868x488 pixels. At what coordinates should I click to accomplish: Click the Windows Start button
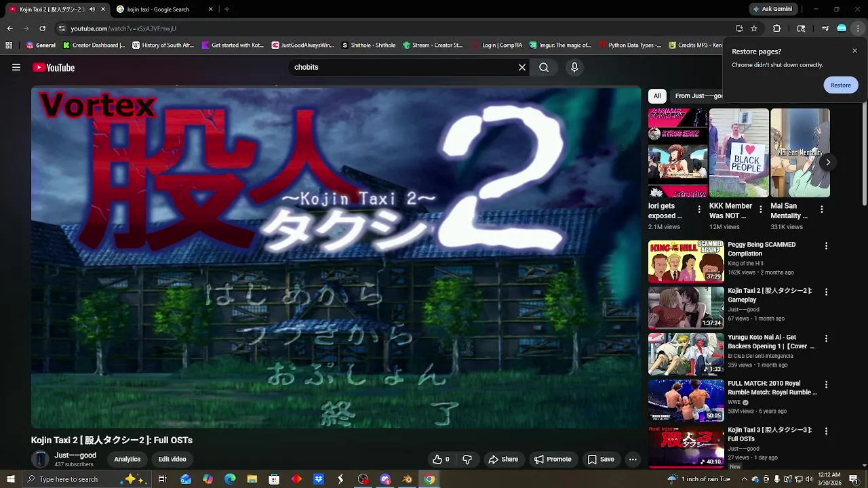(10, 479)
